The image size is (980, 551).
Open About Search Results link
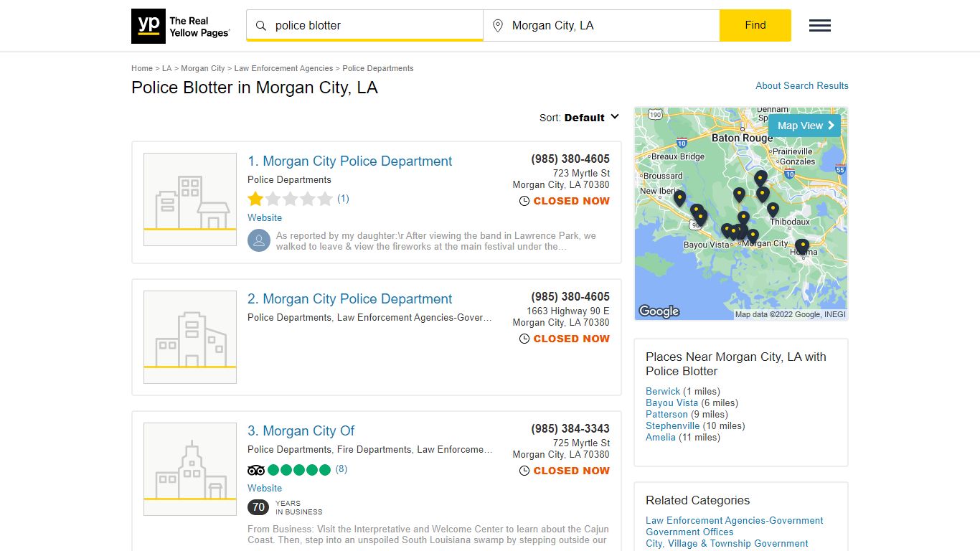[802, 85]
